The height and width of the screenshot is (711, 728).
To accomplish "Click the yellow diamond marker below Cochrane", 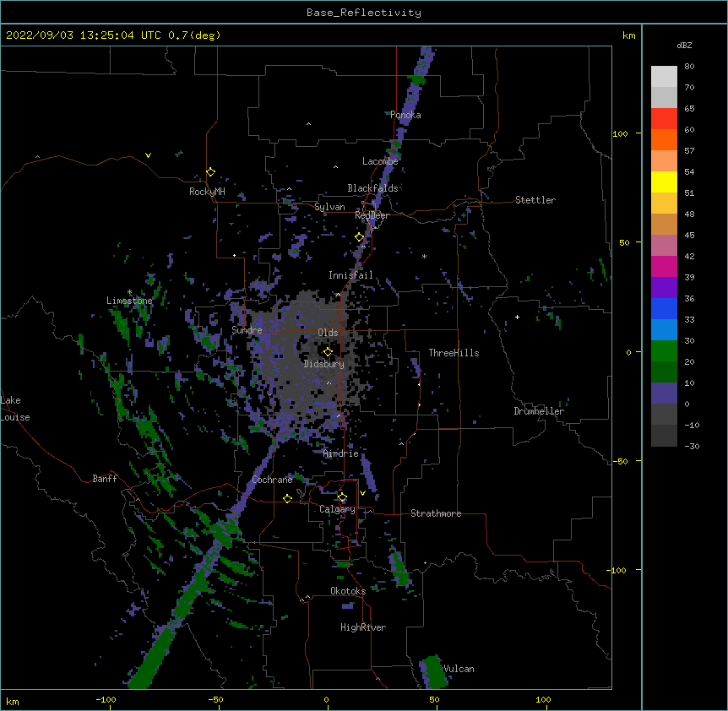I will (287, 498).
